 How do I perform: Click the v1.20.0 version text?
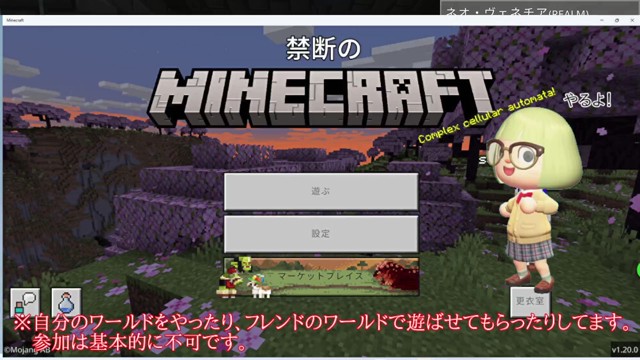click(624, 350)
